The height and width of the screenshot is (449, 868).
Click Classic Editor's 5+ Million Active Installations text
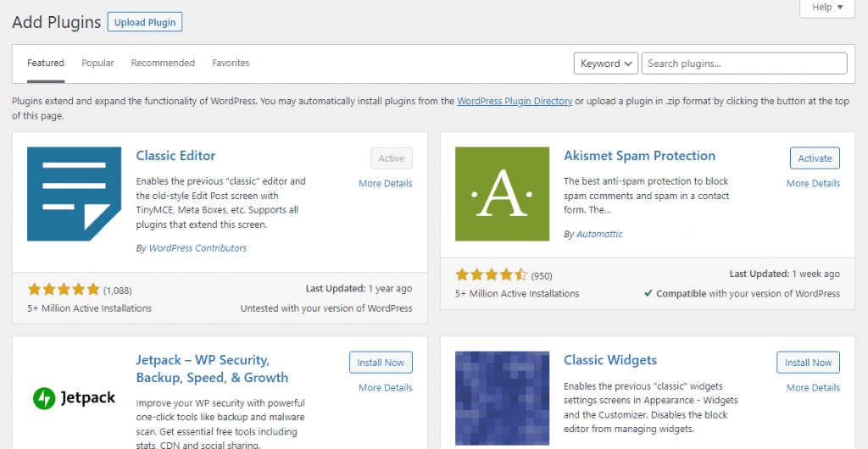90,308
